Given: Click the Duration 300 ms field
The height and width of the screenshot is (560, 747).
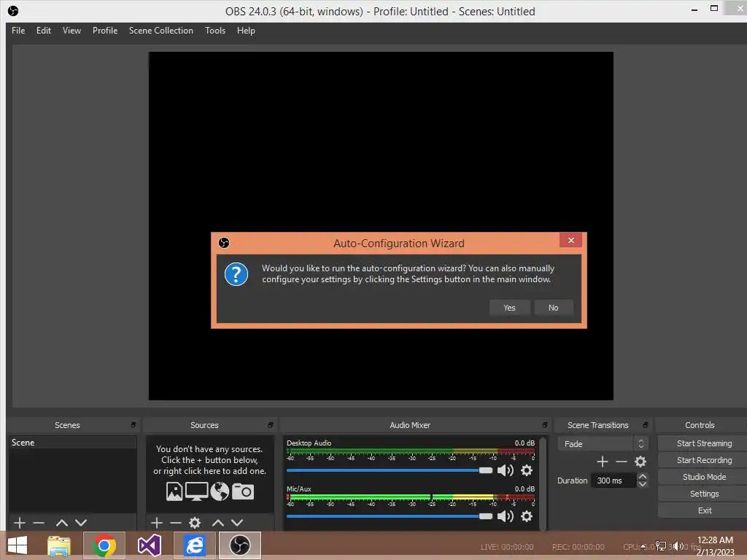Looking at the screenshot, I should (614, 481).
